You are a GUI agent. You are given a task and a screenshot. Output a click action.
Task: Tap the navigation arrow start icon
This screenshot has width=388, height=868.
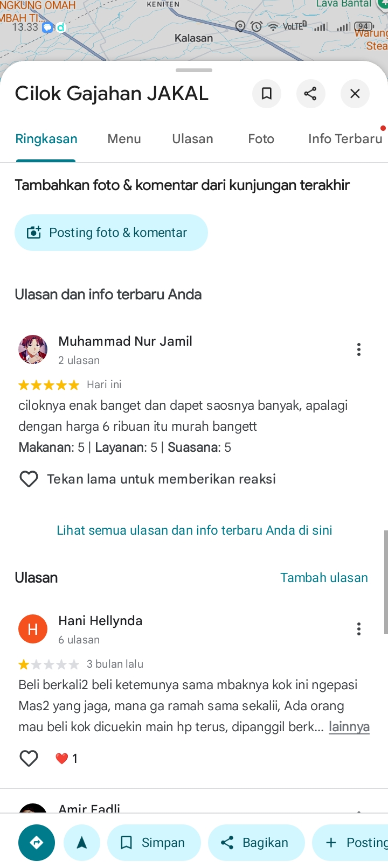pyautogui.click(x=82, y=843)
